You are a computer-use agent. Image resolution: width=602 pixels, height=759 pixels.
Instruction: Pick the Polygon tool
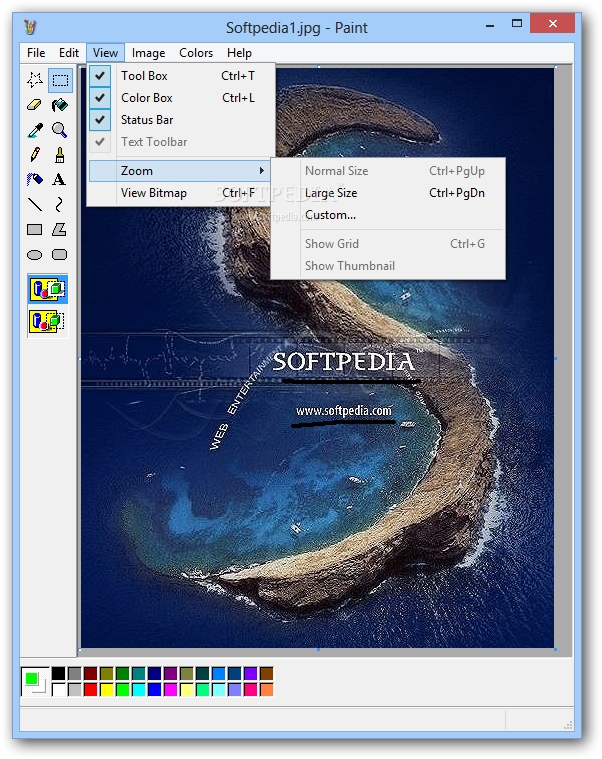point(60,229)
